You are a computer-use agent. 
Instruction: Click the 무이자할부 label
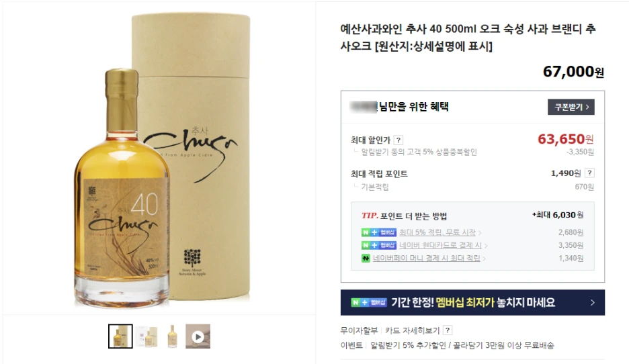click(x=359, y=330)
